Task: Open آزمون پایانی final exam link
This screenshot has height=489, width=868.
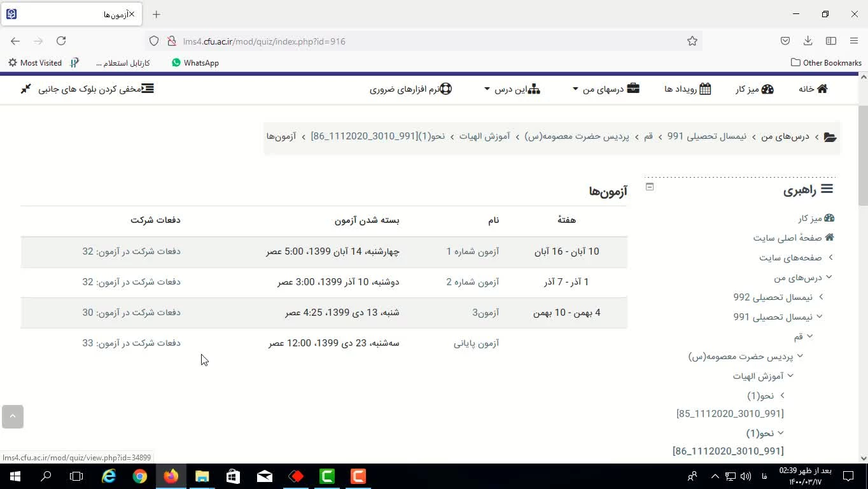Action: (x=476, y=343)
